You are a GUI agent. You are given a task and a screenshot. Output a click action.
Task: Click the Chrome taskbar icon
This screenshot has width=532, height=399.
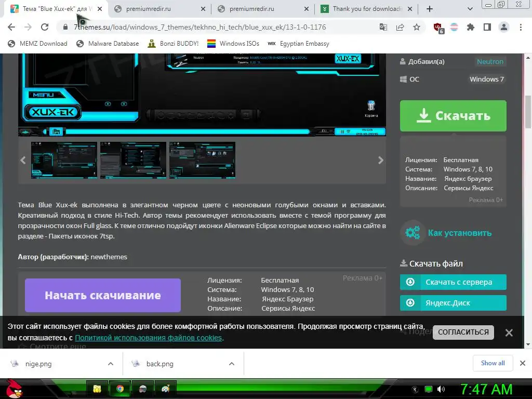coord(120,389)
